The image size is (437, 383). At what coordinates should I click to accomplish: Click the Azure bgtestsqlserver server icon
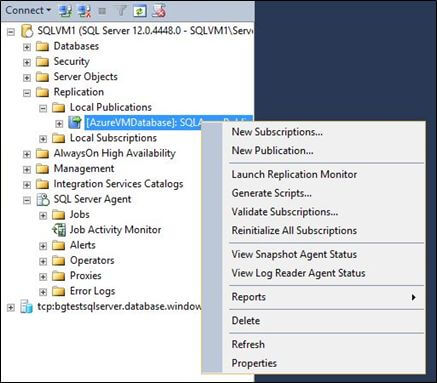tap(27, 306)
